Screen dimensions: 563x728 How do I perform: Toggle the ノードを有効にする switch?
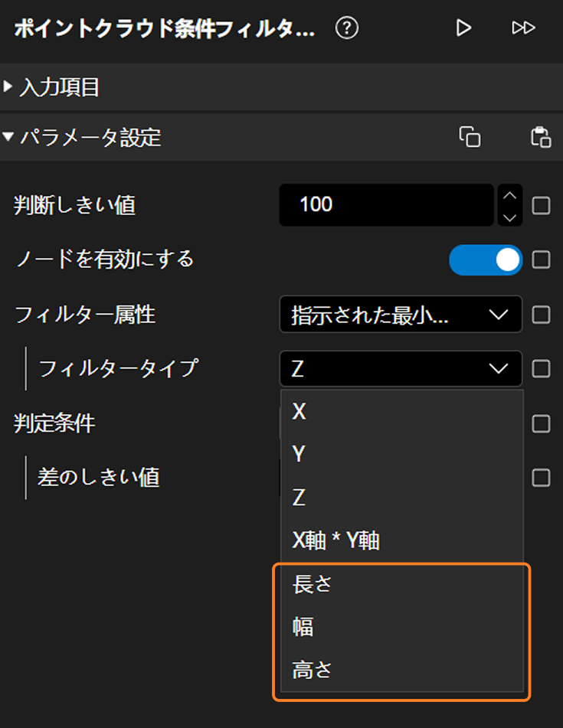485,260
